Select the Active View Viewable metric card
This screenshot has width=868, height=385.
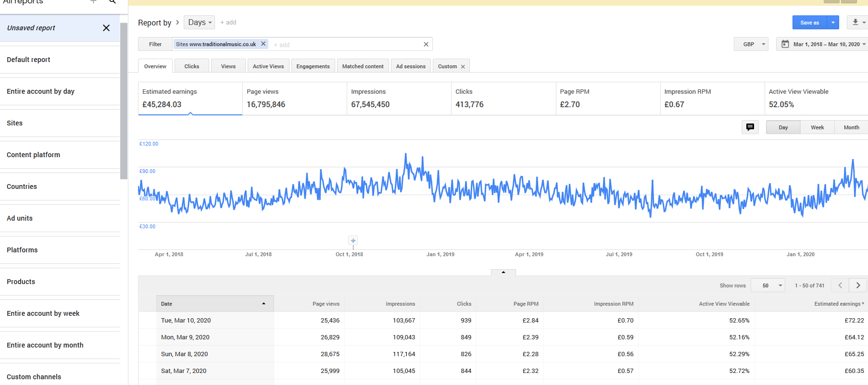pyautogui.click(x=817, y=99)
